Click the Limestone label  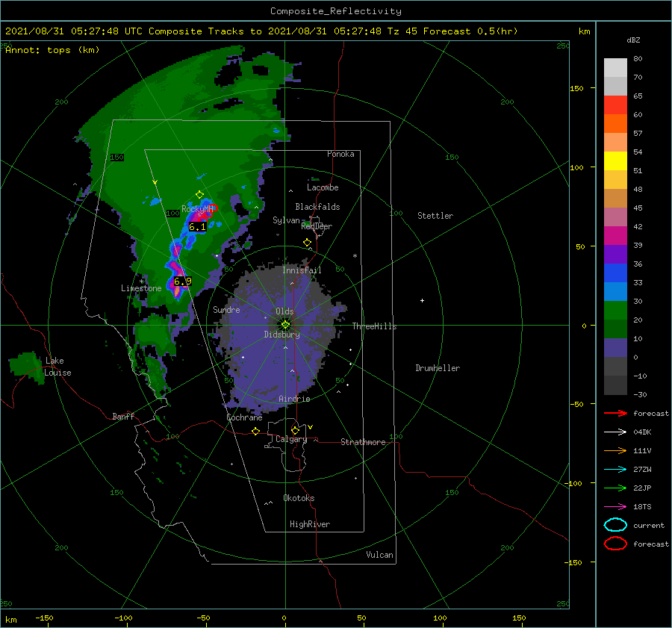[141, 288]
